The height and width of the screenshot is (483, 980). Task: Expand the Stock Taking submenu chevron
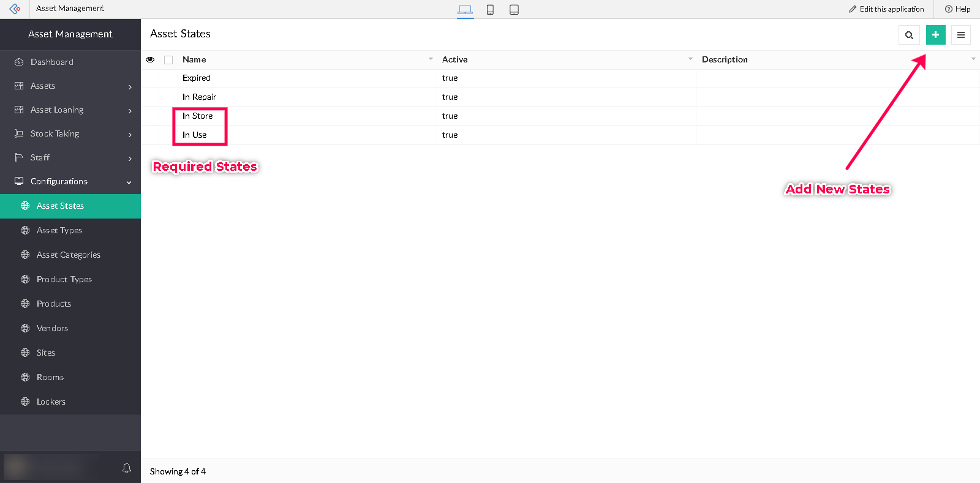coord(130,135)
